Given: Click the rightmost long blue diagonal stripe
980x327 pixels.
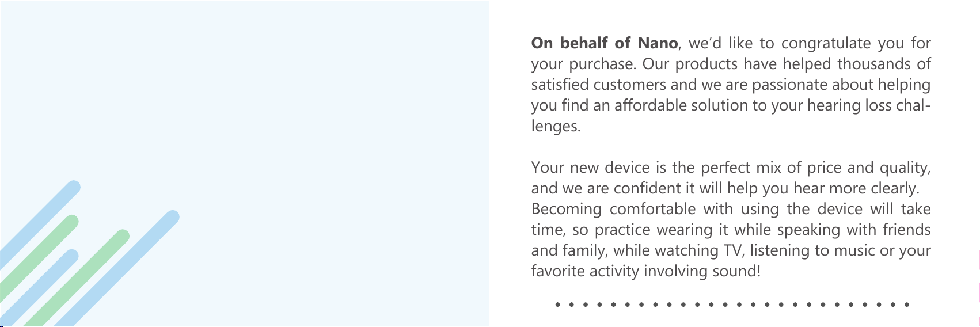Looking at the screenshot, I should 118,268.
